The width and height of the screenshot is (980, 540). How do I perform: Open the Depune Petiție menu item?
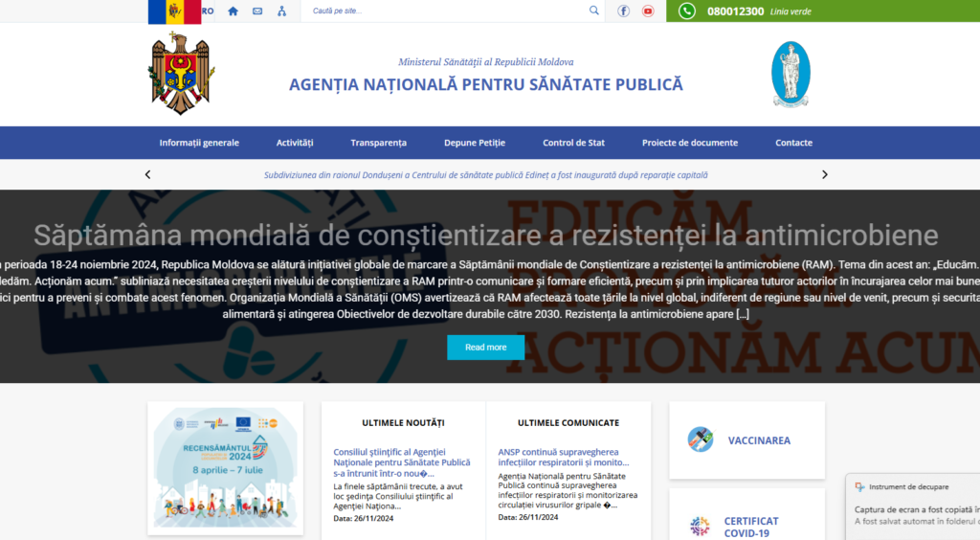pos(475,143)
